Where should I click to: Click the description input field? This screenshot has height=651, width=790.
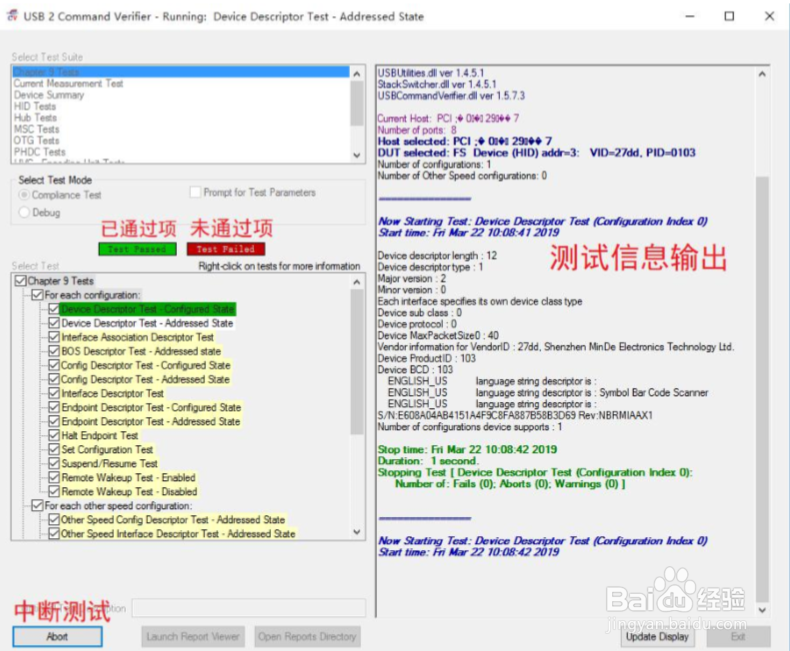coord(249,608)
